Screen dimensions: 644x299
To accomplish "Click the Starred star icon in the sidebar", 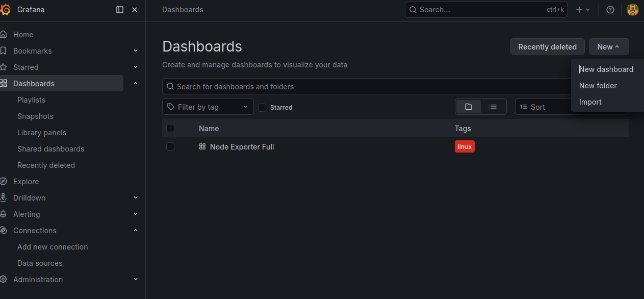I will (x=4, y=67).
